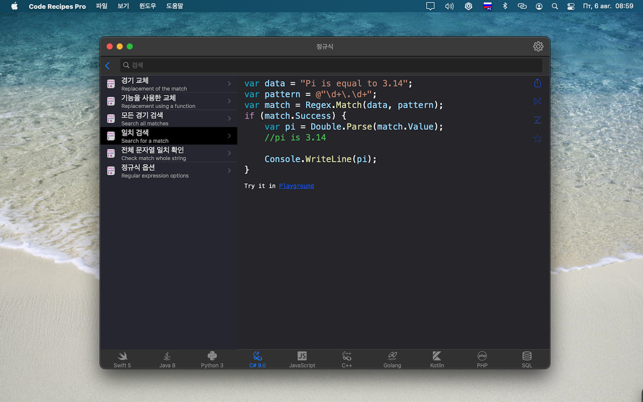This screenshot has height=402, width=643.
Task: Go back with the blue chevron arrow
Action: (107, 66)
